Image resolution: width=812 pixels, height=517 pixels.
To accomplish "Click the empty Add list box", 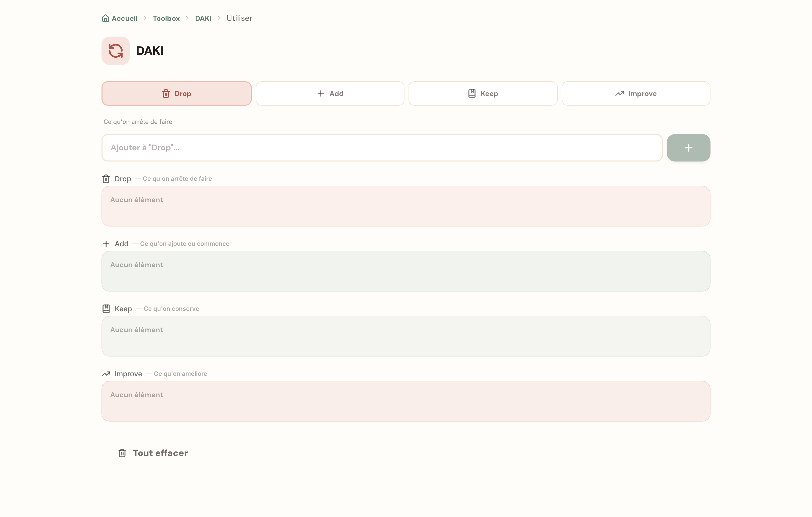I will (406, 271).
